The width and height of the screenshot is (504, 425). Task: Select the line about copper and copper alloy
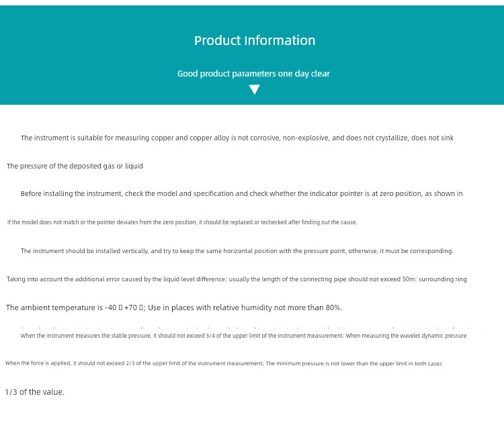(x=237, y=138)
